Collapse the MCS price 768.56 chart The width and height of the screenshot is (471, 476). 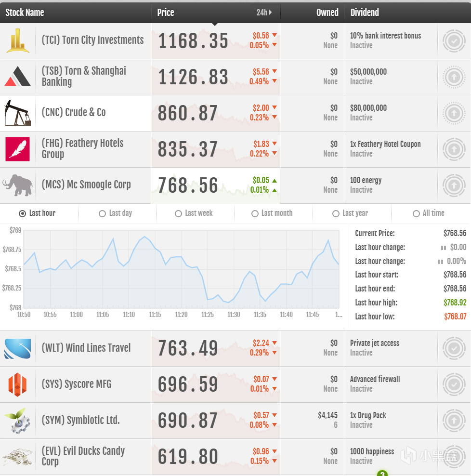pos(215,185)
